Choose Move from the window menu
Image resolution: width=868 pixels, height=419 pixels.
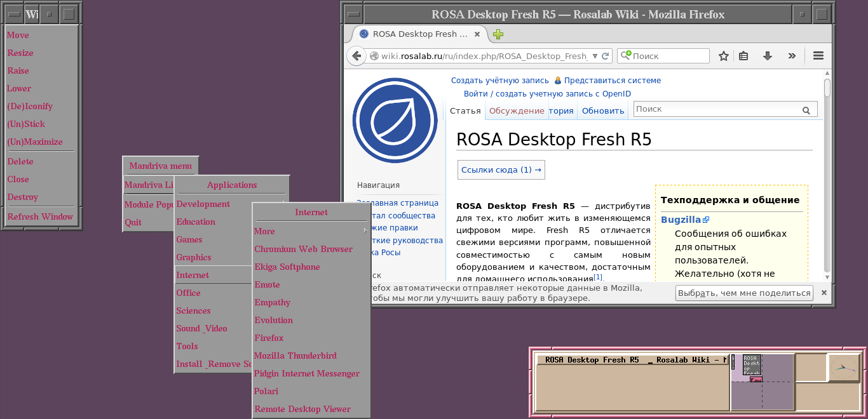(x=41, y=36)
